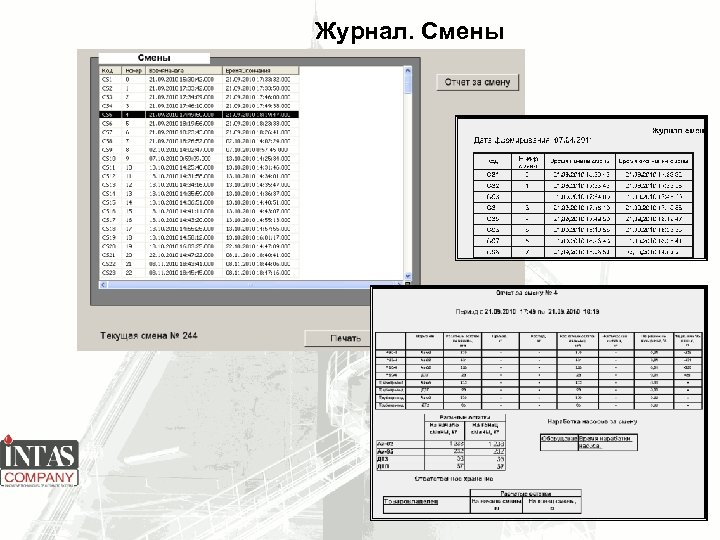720x540 pixels.
Task: Select the CS22 row in shifts list
Action: [199, 264]
